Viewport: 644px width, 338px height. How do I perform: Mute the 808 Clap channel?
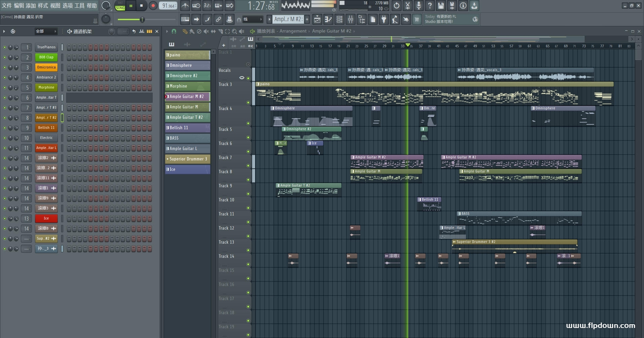[5, 57]
